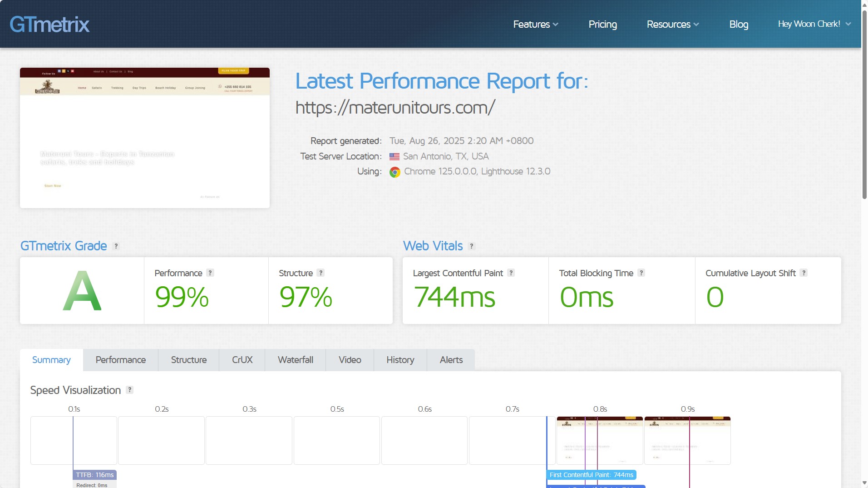Open the Blog page
Viewport: 868px width, 488px height.
[739, 24]
